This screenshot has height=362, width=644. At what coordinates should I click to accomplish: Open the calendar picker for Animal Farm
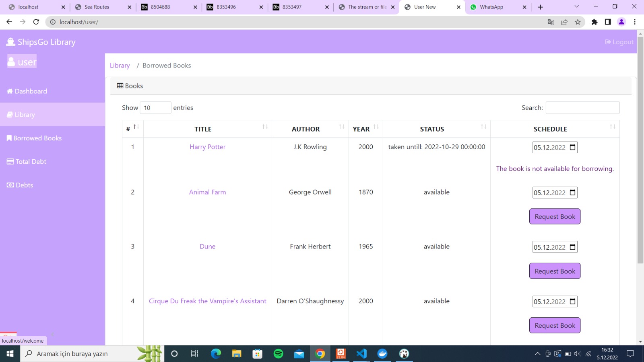click(572, 192)
